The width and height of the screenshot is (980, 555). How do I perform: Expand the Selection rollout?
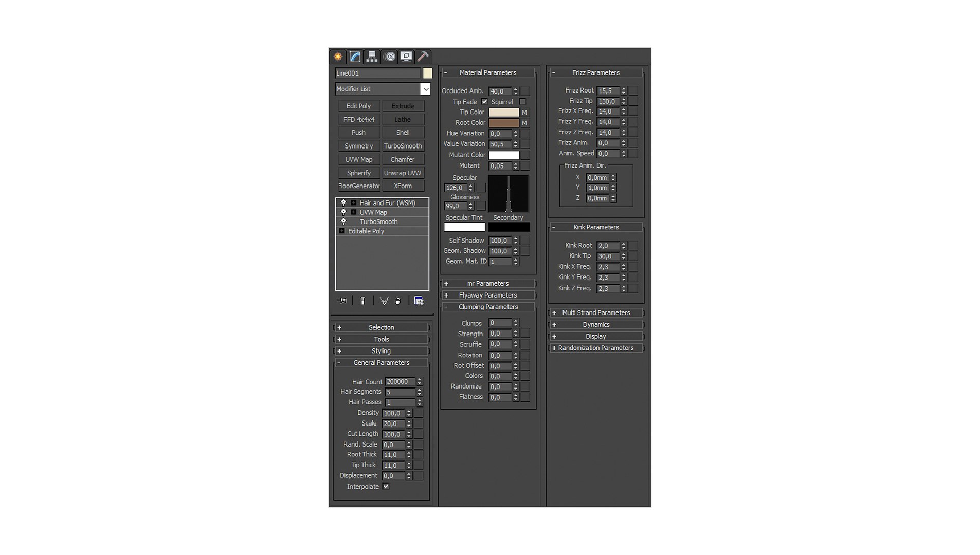[x=381, y=327]
